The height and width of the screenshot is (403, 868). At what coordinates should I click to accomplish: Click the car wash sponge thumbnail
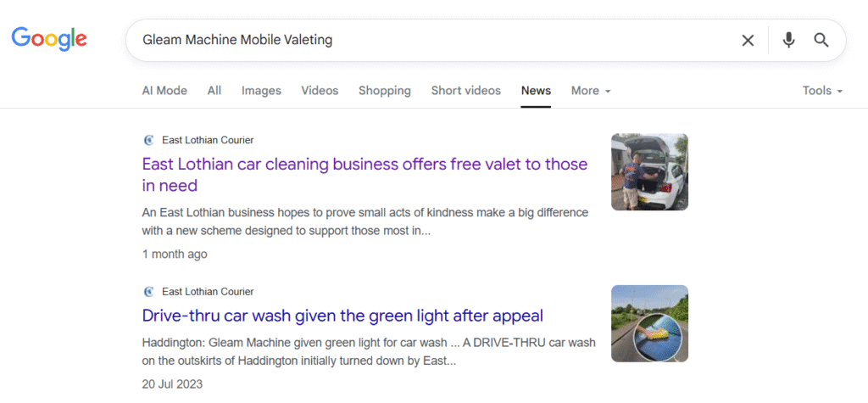click(649, 323)
